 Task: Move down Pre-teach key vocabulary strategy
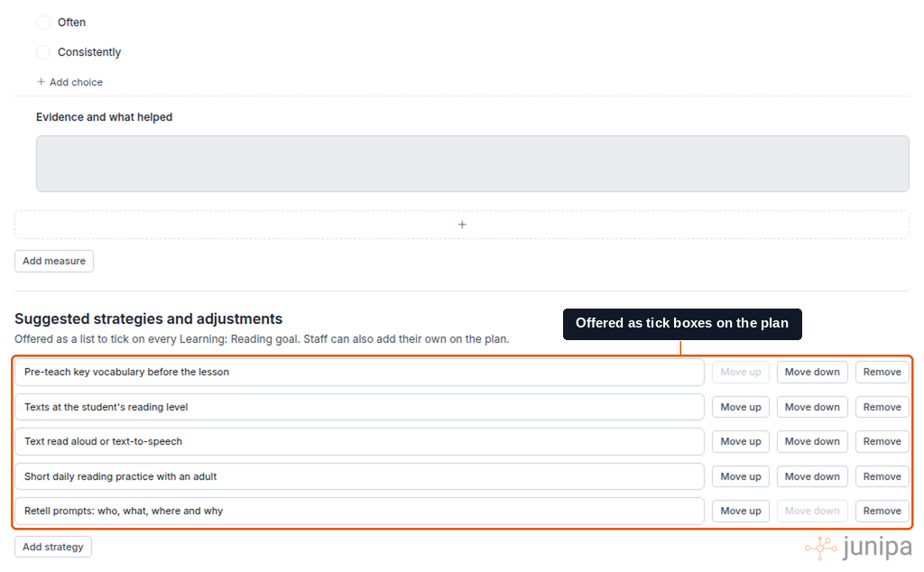811,373
